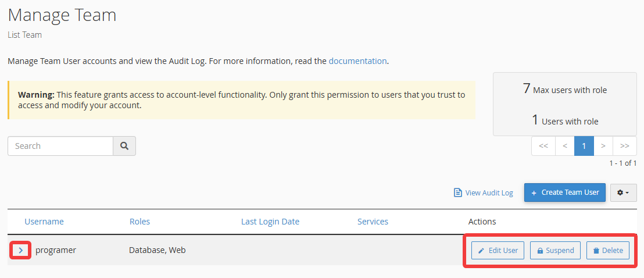This screenshot has height=278, width=644.
Task: Open the documentation link
Action: pos(357,60)
